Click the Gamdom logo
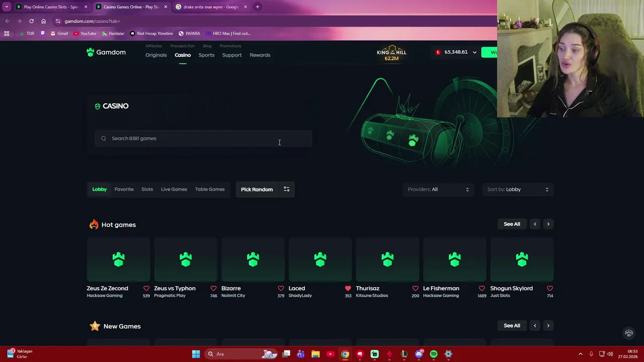This screenshot has height=362, width=644. [106, 52]
